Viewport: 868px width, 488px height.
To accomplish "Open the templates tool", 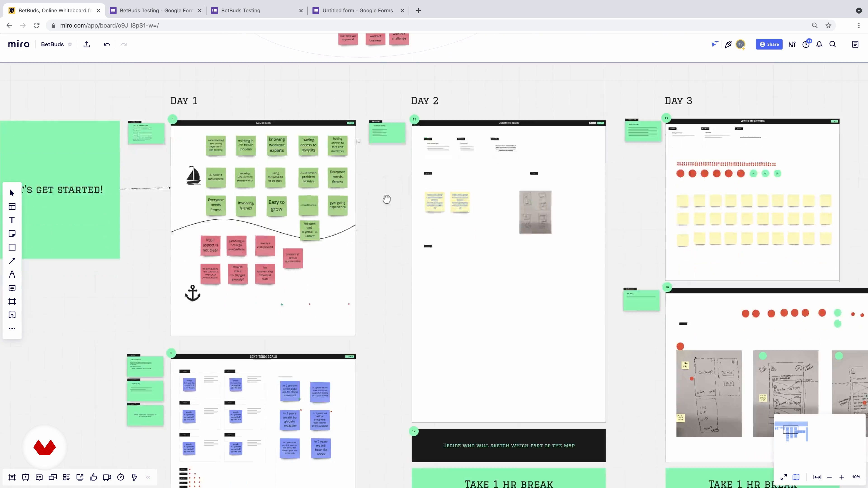I will click(12, 206).
